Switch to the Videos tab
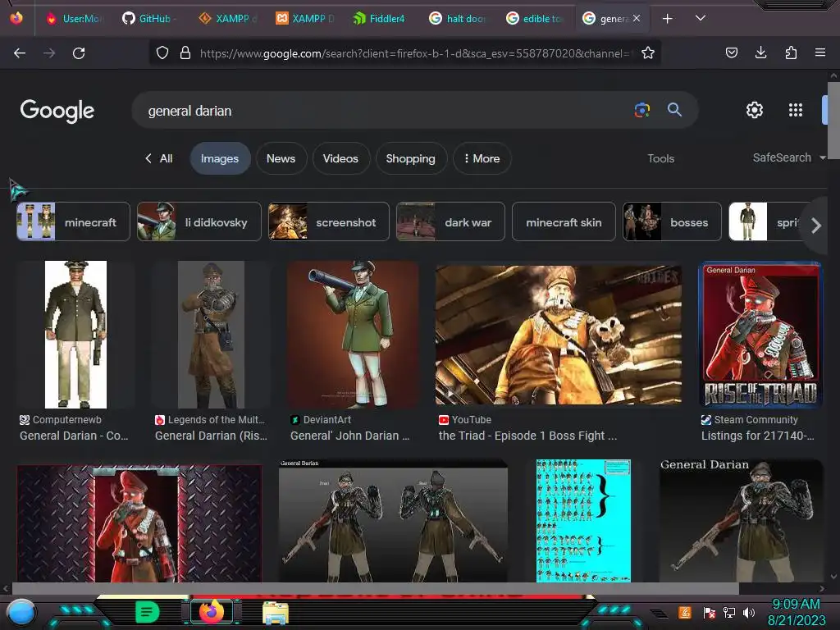This screenshot has width=840, height=630. [340, 158]
